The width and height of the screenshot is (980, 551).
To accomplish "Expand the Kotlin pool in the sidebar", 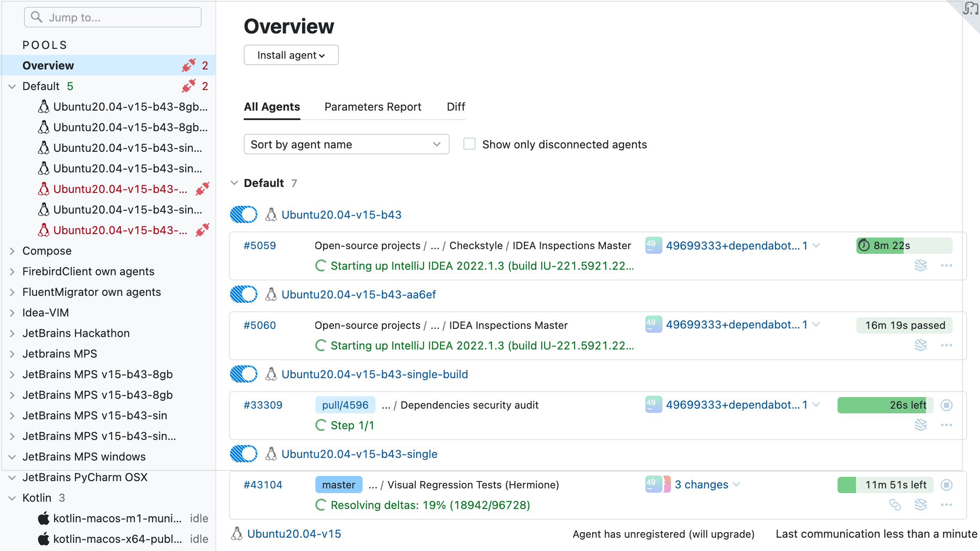I will (12, 497).
